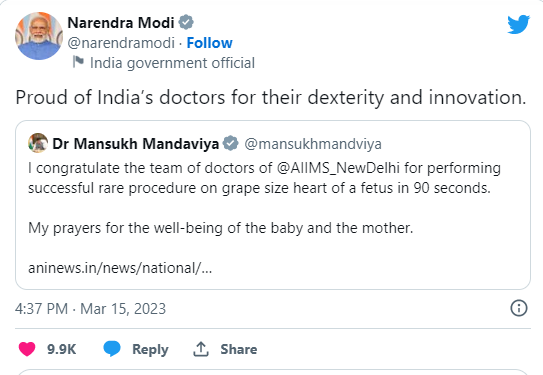Open Dr Mansukh Mandaviya's small avatar
Viewport: 543px width, 375px height.
point(38,143)
